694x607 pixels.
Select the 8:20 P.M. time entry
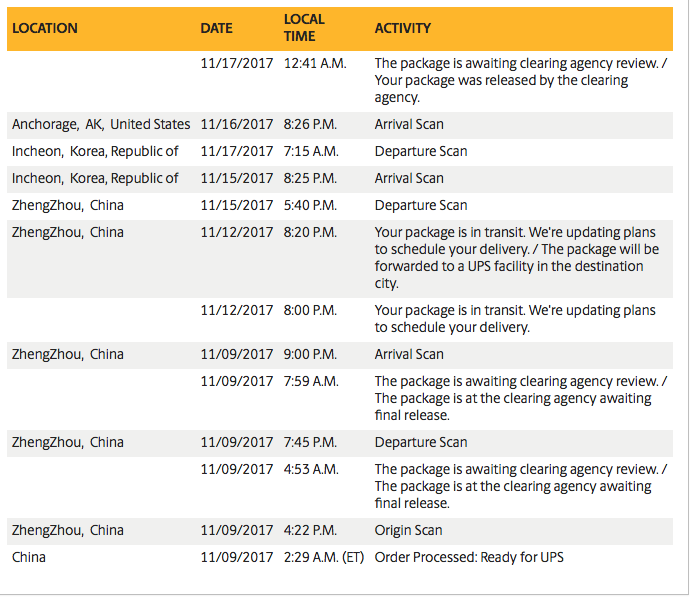pos(311,233)
